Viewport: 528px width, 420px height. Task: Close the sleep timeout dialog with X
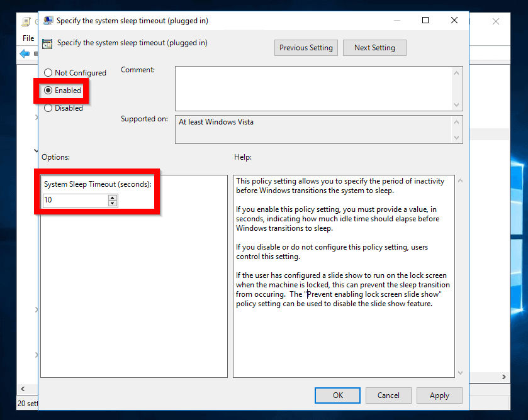click(x=454, y=20)
